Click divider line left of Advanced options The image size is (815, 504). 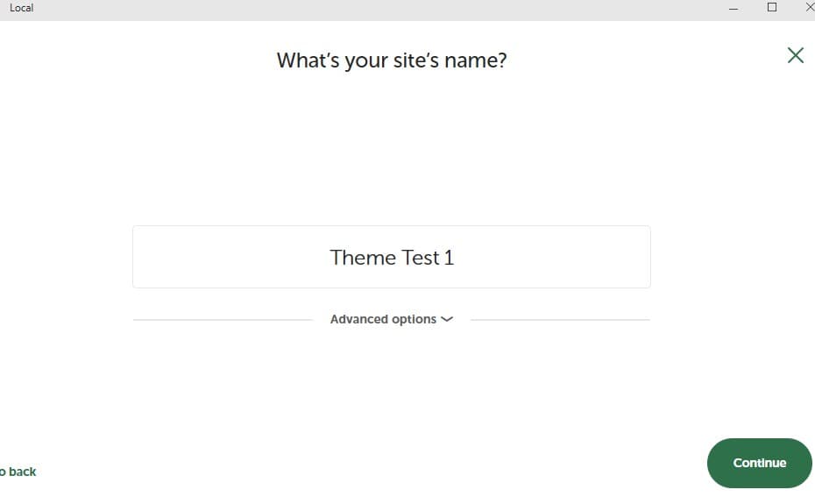click(222, 320)
